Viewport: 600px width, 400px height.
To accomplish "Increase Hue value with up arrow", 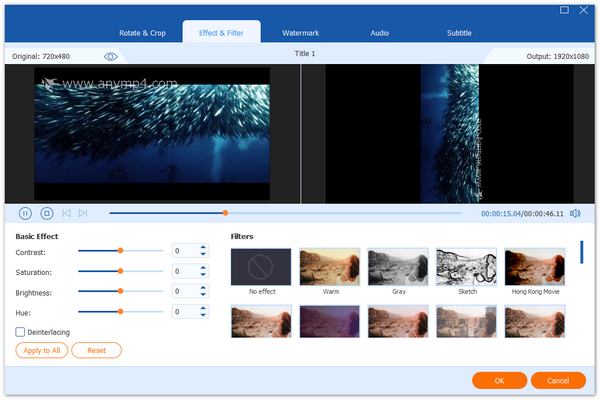I will point(203,309).
